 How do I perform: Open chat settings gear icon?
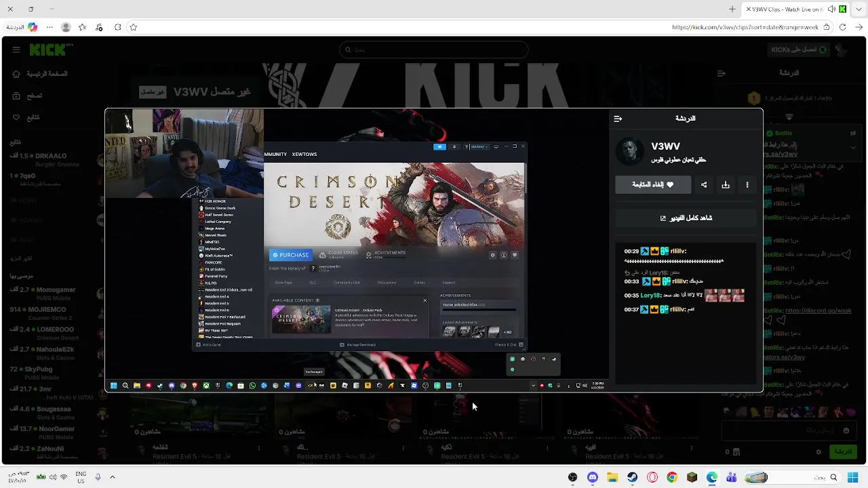point(818,452)
